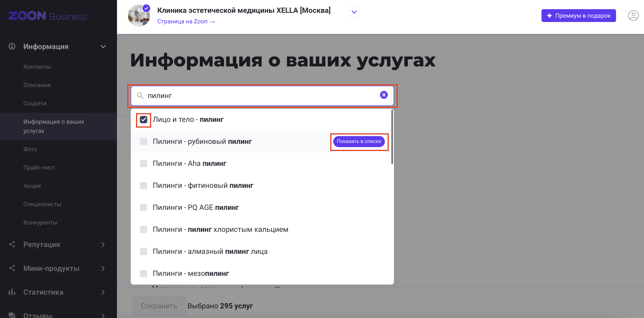Expand the Репутация section arrow
644x318 pixels.
tap(103, 244)
